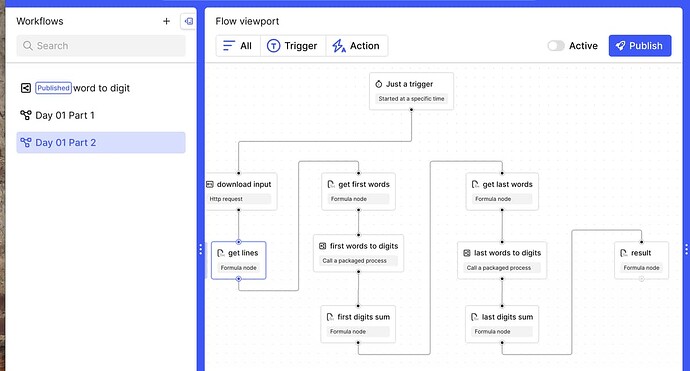This screenshot has width=690, height=371.
Task: Select the first digits sum node
Action: pos(358,324)
